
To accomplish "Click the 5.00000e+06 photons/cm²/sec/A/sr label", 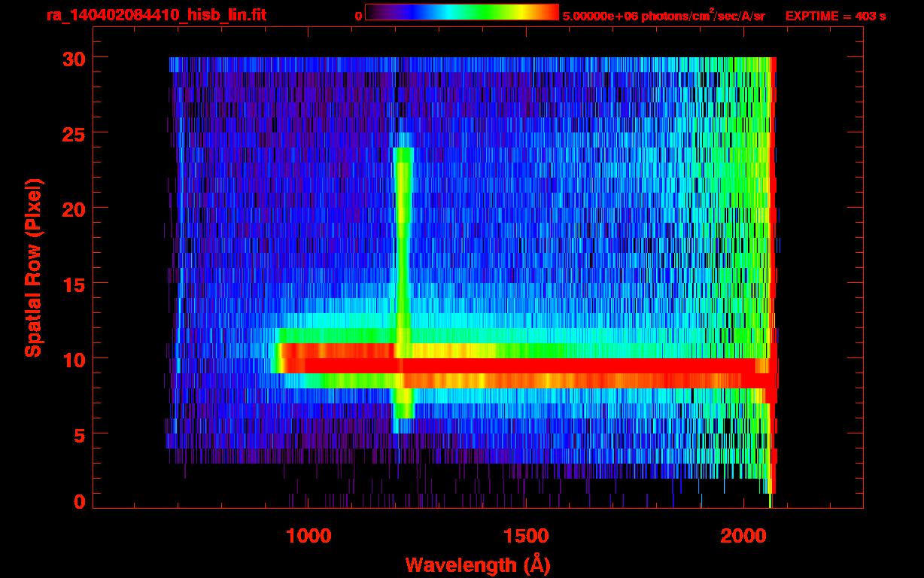I will point(664,15).
